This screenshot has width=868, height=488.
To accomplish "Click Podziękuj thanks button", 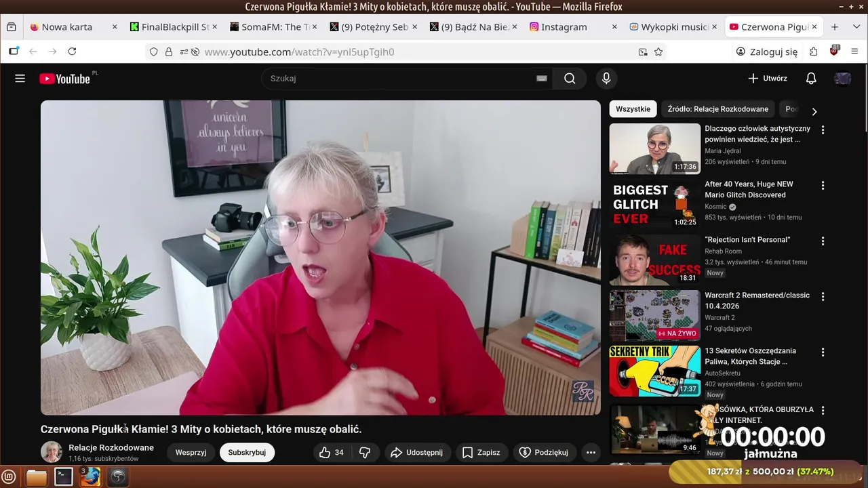I will [545, 452].
